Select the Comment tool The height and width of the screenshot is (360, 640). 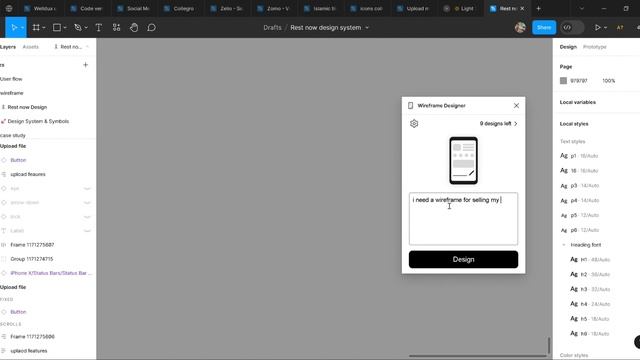[151, 27]
